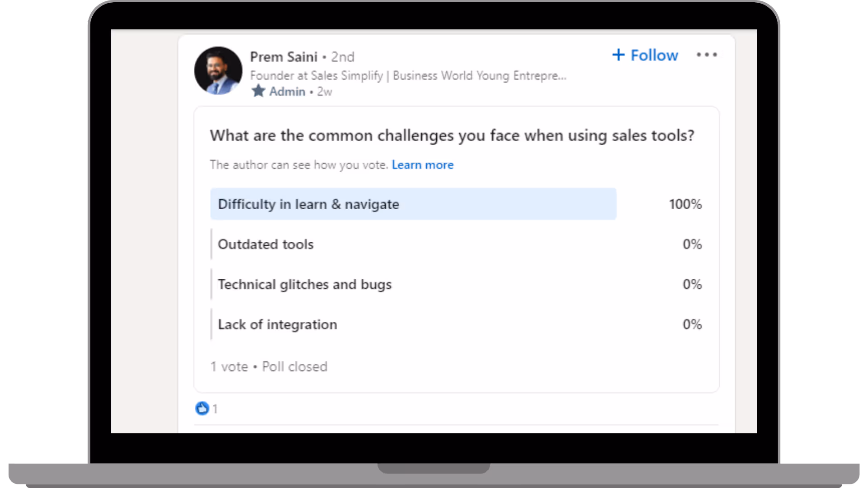Click the plus icon beside Follow
Screen dimensions: 868x488
click(618, 55)
